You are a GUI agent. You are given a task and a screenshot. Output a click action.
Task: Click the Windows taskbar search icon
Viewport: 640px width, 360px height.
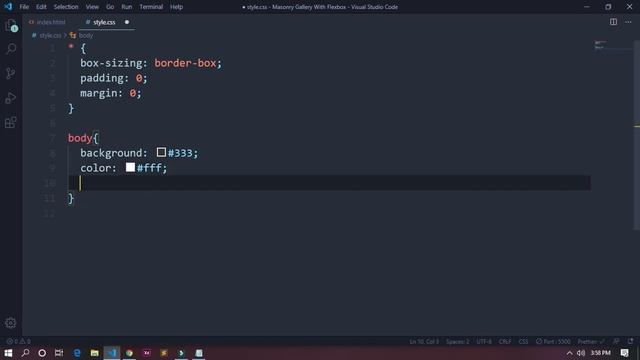25,353
